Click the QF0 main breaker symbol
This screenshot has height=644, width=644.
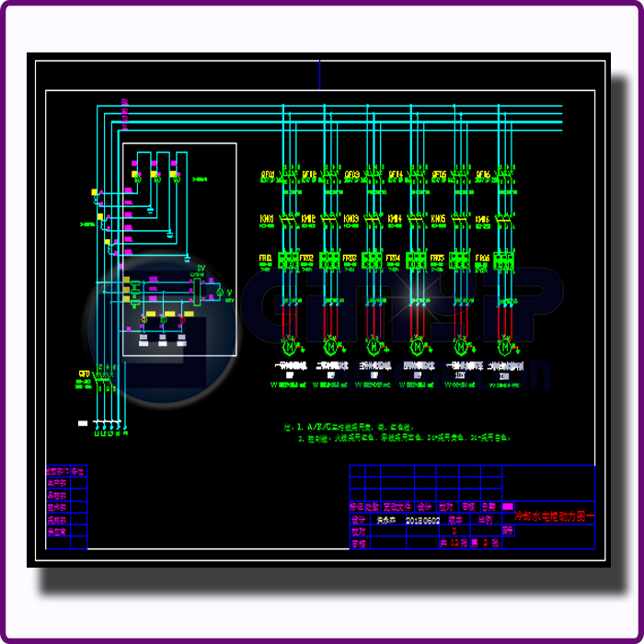(104, 376)
